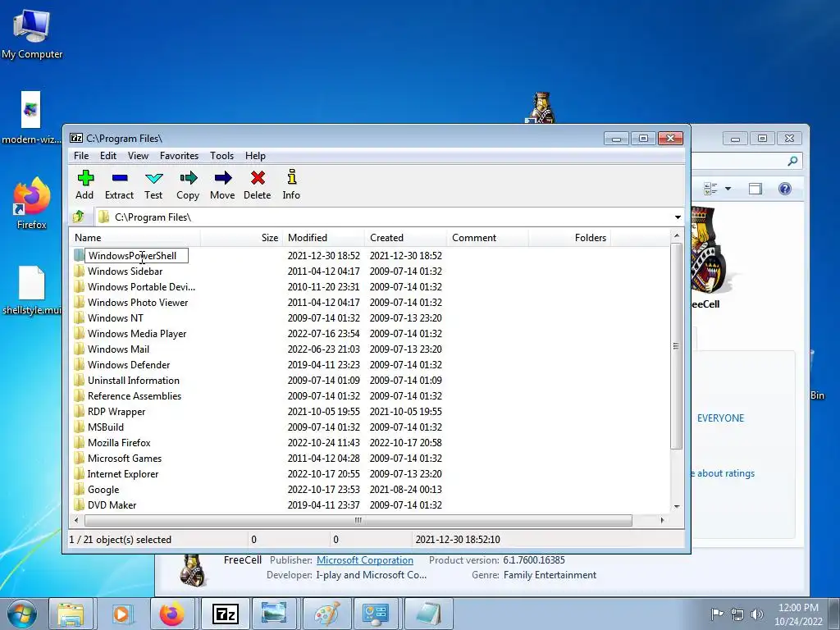Select the Windows NT folder
The width and height of the screenshot is (840, 630).
[x=115, y=317]
